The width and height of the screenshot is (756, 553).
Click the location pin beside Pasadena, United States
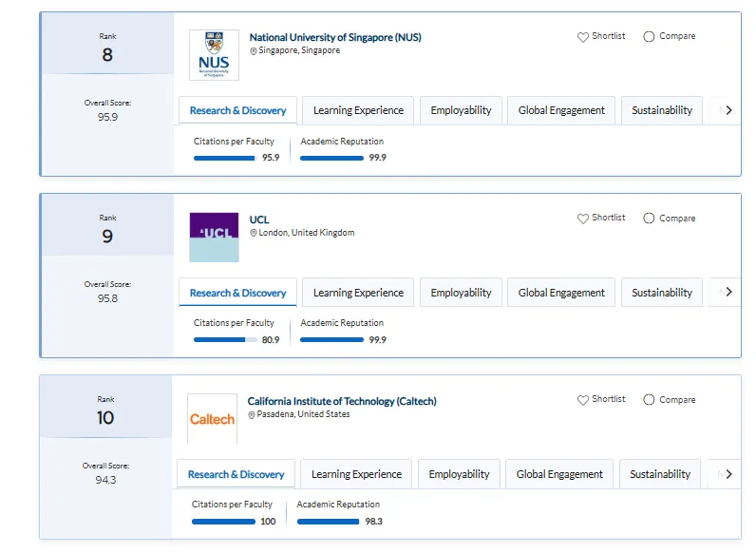point(252,415)
